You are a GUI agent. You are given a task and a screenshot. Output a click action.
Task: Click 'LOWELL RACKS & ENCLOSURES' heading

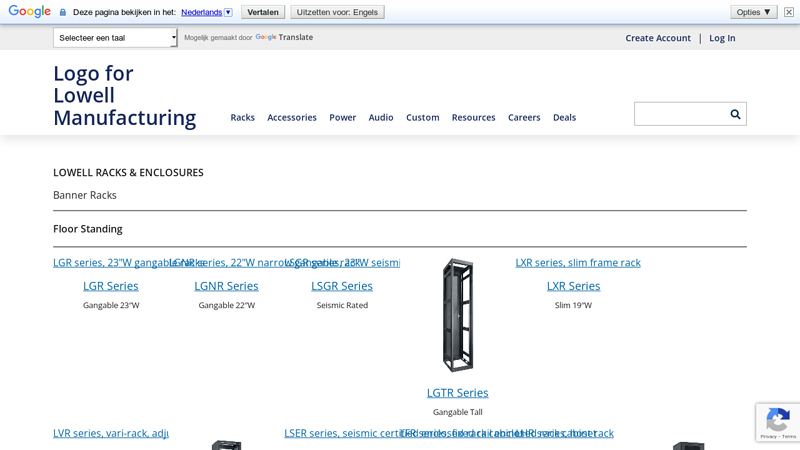pos(128,172)
